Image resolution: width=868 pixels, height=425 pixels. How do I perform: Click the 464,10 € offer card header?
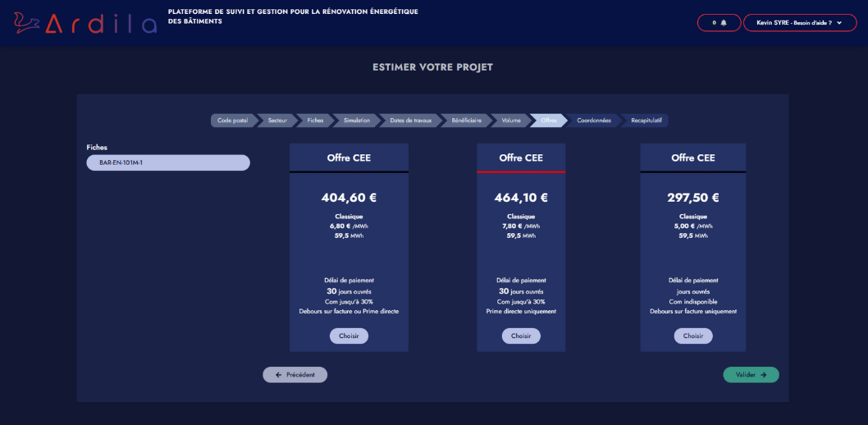coord(521,158)
